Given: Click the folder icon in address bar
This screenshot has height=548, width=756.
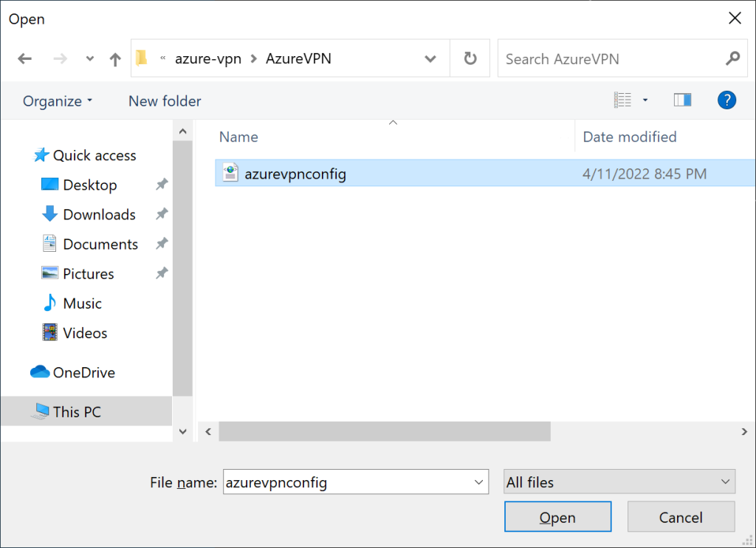Looking at the screenshot, I should (141, 58).
